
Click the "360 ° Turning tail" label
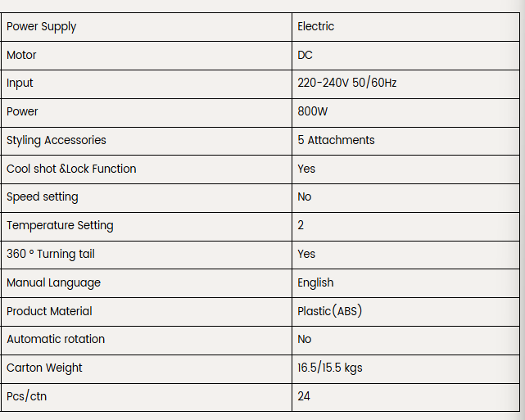(51, 254)
